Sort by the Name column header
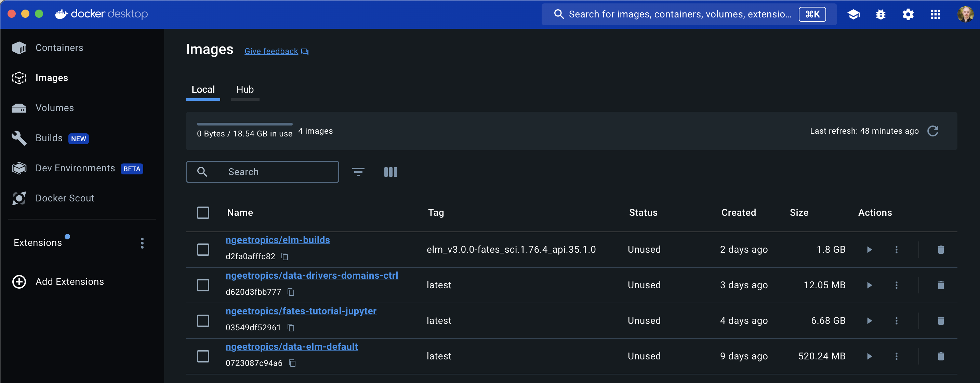Image resolution: width=980 pixels, height=383 pixels. pyautogui.click(x=240, y=213)
